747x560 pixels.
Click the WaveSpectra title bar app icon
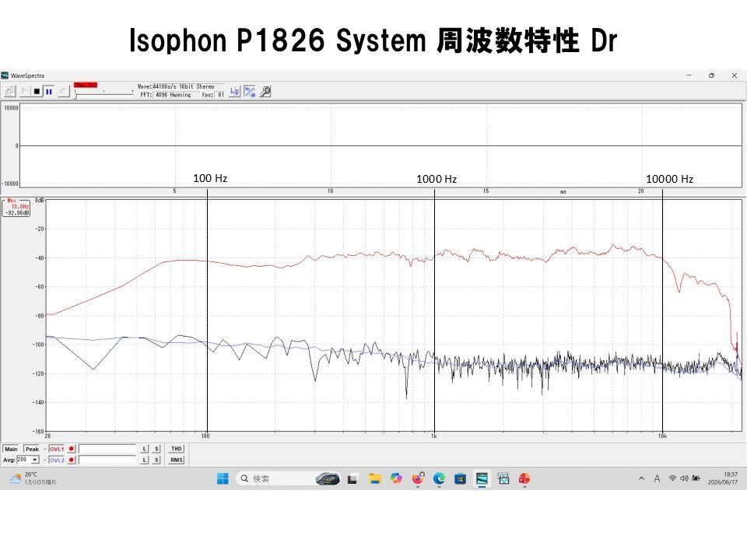pos(5,75)
